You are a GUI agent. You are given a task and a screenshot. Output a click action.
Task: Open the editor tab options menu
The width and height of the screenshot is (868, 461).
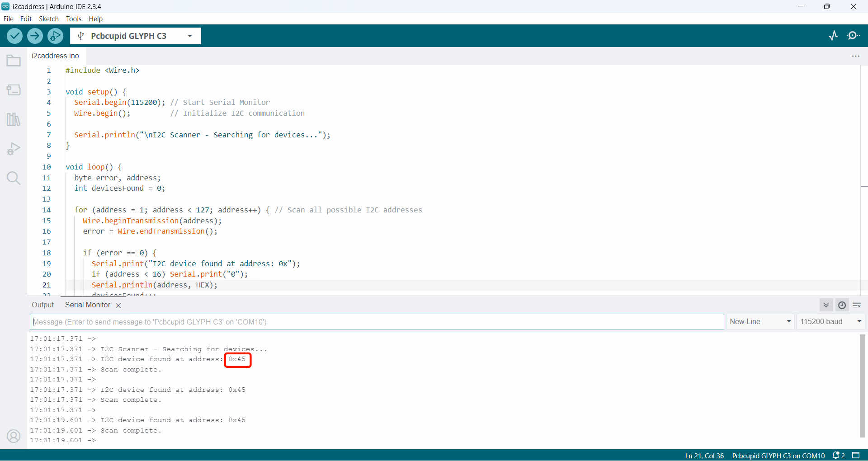[x=856, y=56]
